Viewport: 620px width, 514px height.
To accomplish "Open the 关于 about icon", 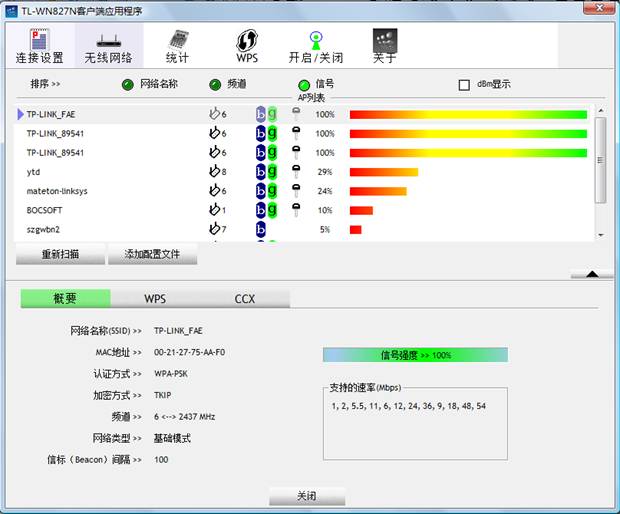I will click(385, 45).
